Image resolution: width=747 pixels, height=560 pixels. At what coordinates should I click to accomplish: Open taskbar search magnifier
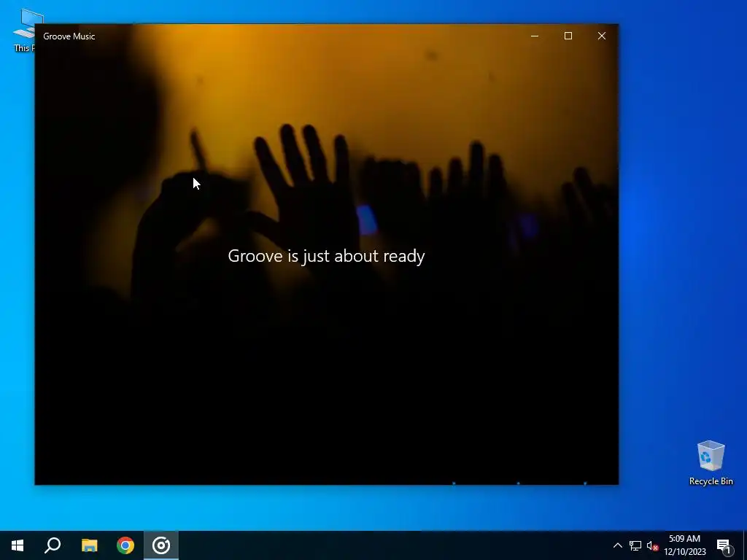53,545
